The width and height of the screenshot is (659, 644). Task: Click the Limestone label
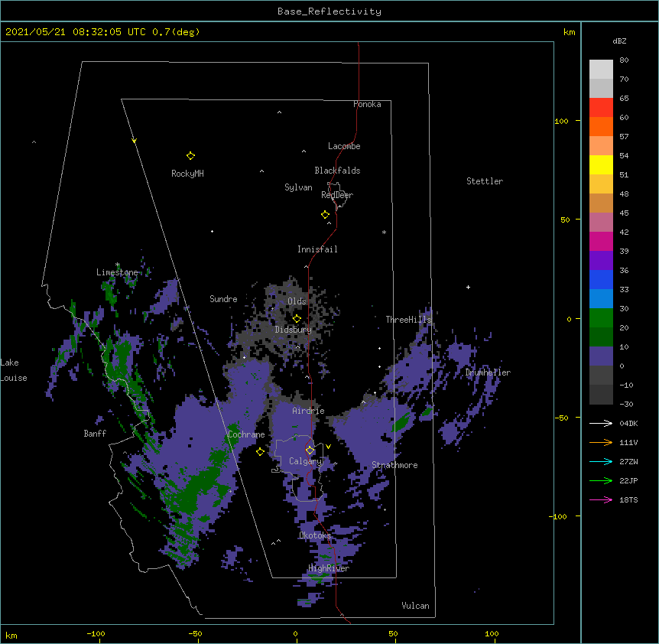click(x=117, y=272)
